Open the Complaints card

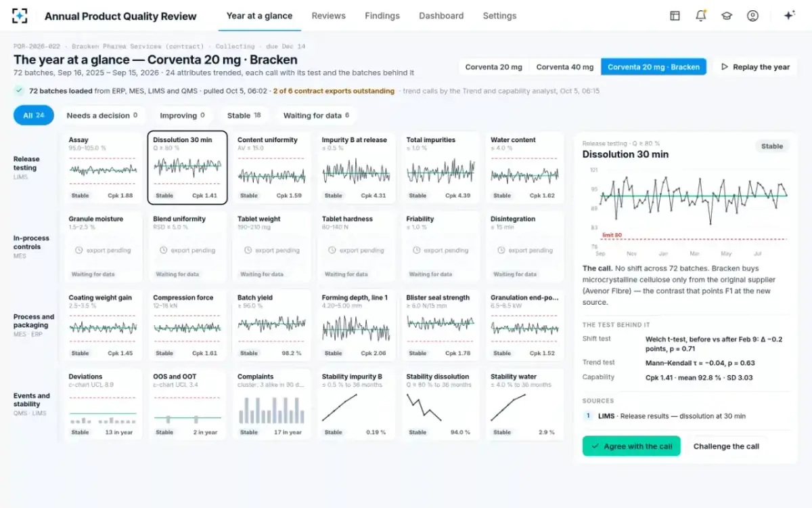(x=271, y=404)
